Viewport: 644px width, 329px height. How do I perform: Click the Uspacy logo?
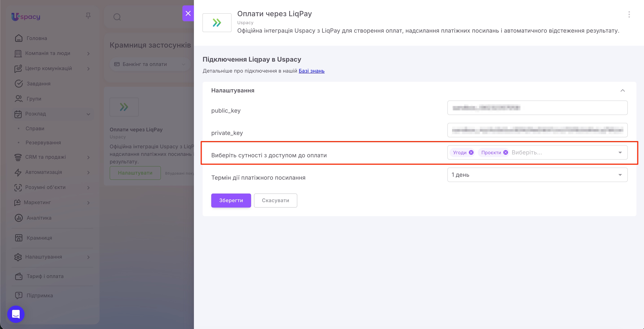click(26, 17)
